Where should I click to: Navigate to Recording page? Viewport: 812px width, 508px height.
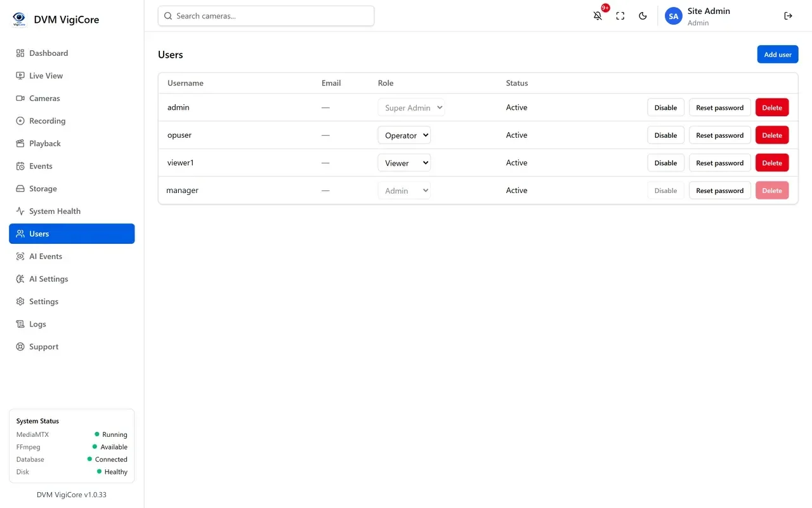point(72,121)
